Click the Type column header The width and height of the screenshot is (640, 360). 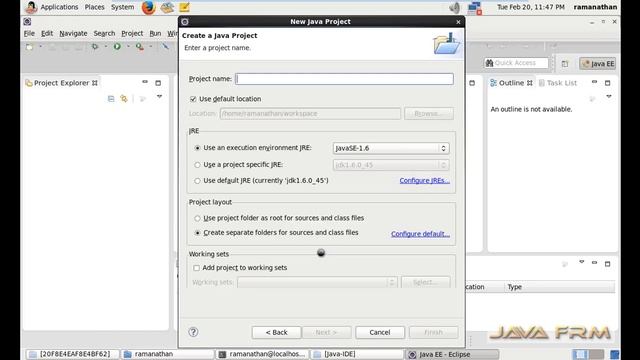point(559,287)
